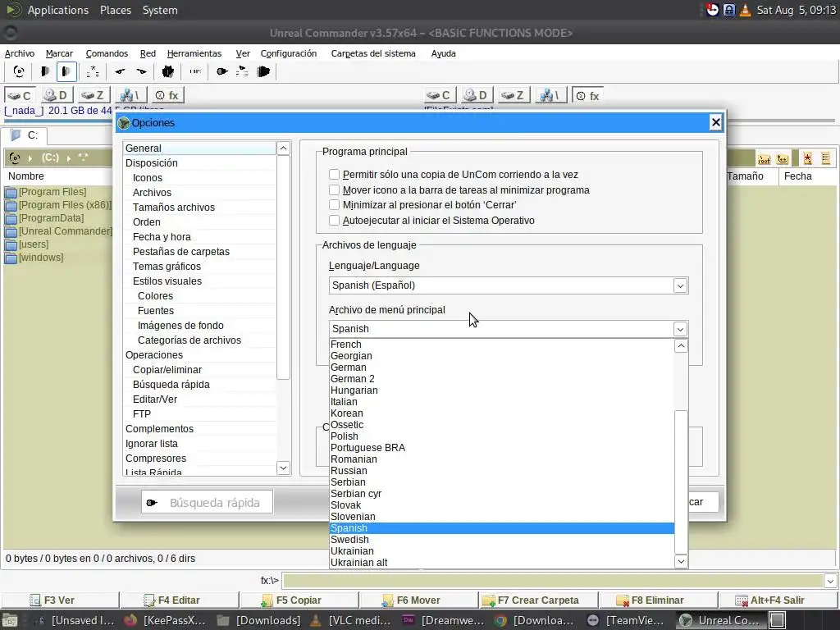Click the highlighted view-mode toolbar icon
Screen dimensions: 840x630
click(x=66, y=71)
